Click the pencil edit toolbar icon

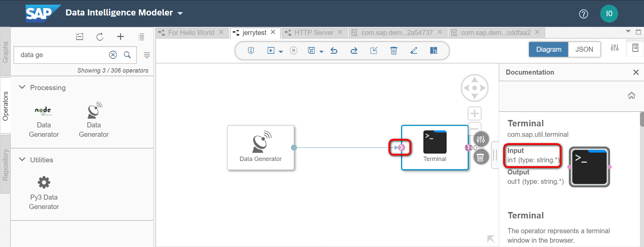click(x=414, y=50)
